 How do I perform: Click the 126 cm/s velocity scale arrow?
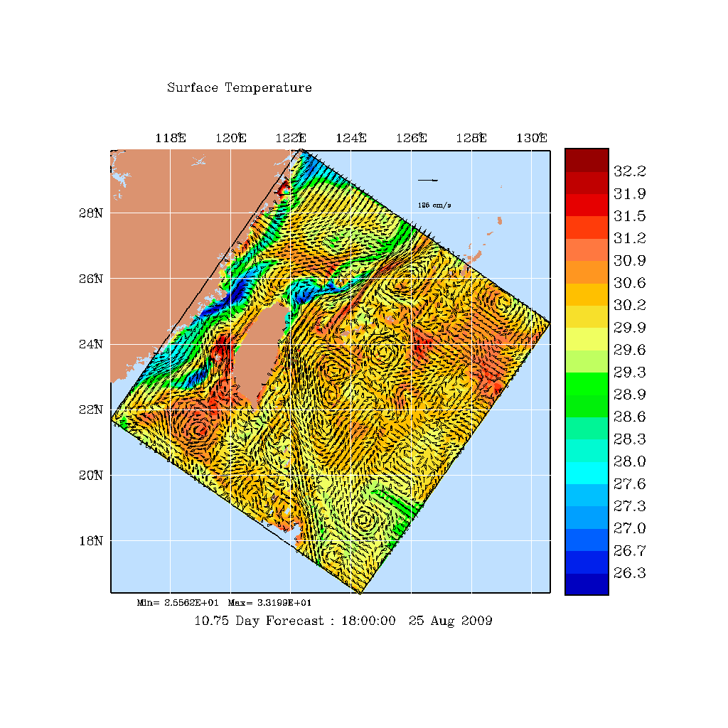tap(427, 180)
